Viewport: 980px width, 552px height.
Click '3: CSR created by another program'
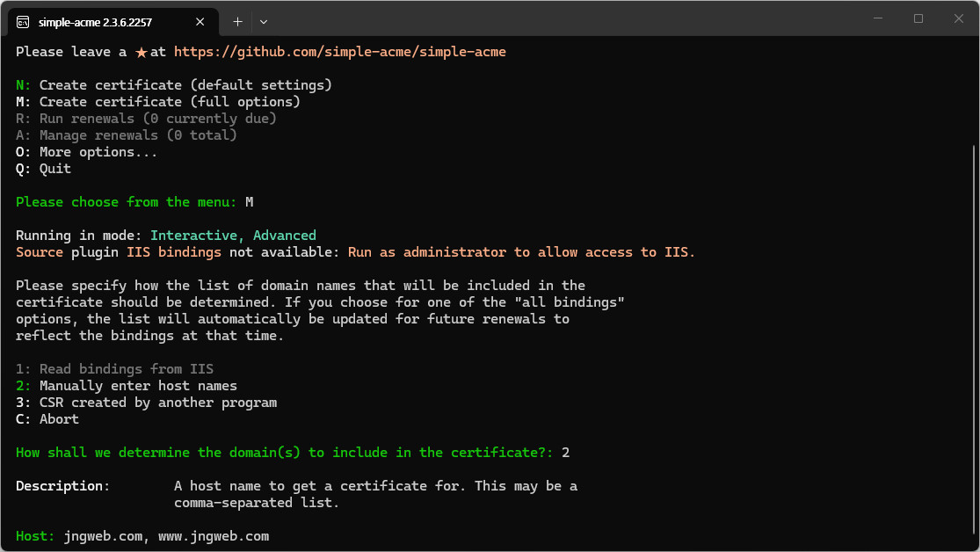146,403
